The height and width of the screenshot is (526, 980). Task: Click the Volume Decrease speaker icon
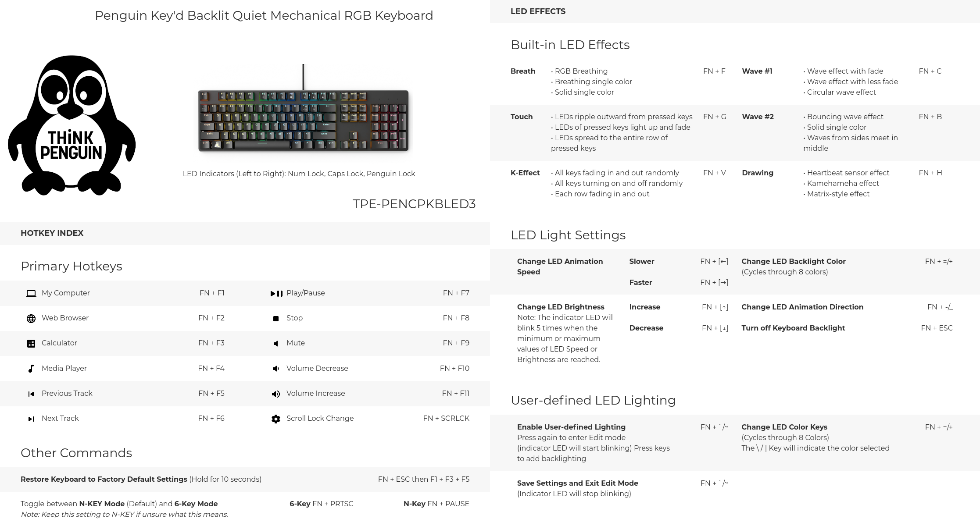tap(276, 369)
